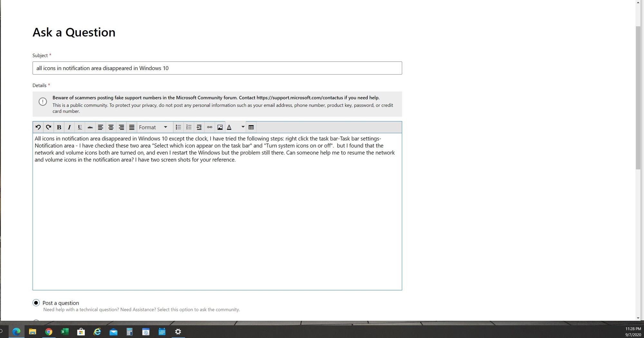Image resolution: width=644 pixels, height=338 pixels.
Task: Insert an image into the post
Action: coord(220,127)
